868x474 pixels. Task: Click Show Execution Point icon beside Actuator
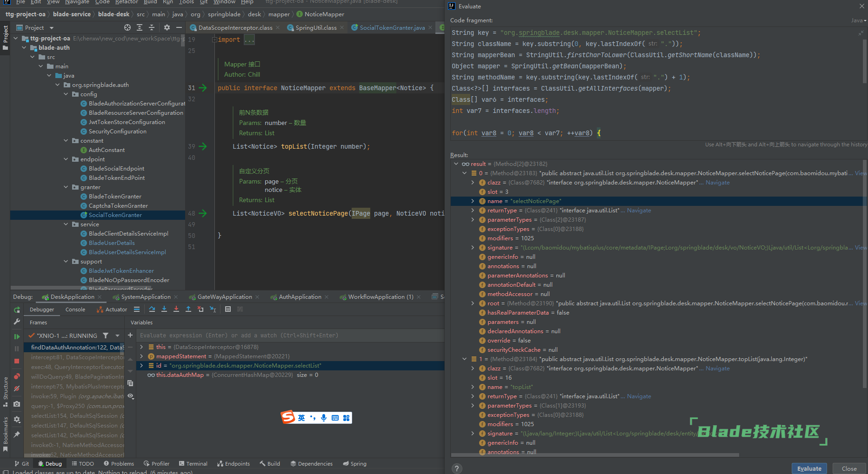click(x=136, y=309)
